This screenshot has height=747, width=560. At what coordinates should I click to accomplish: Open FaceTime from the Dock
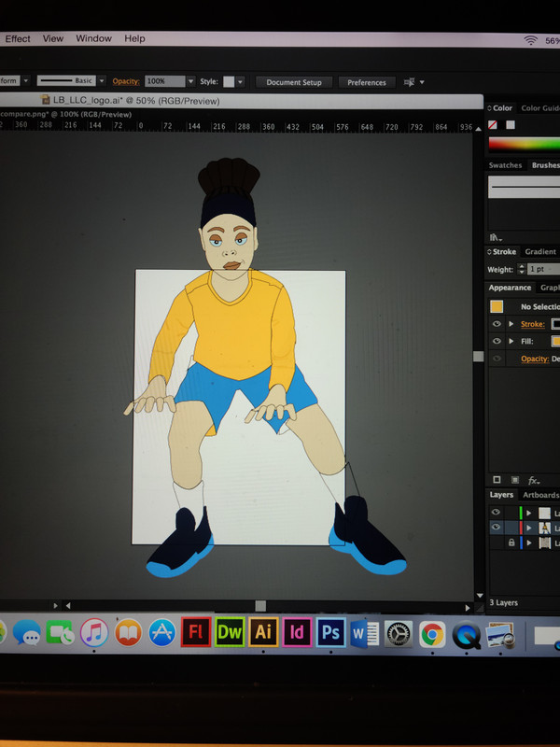tap(60, 632)
